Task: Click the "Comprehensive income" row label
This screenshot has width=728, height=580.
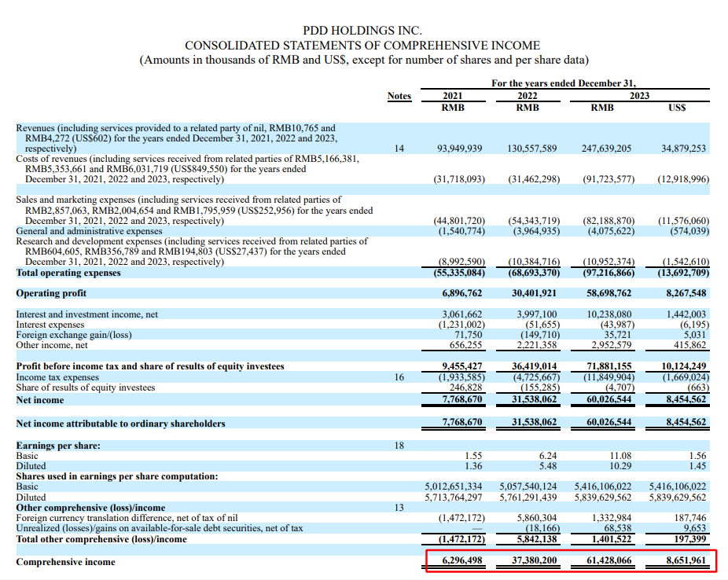Action: [65, 562]
